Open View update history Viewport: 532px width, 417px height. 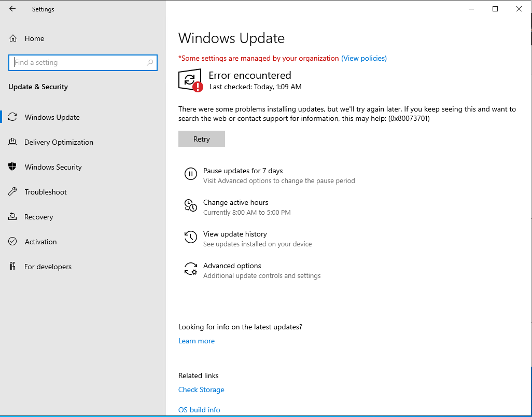235,234
